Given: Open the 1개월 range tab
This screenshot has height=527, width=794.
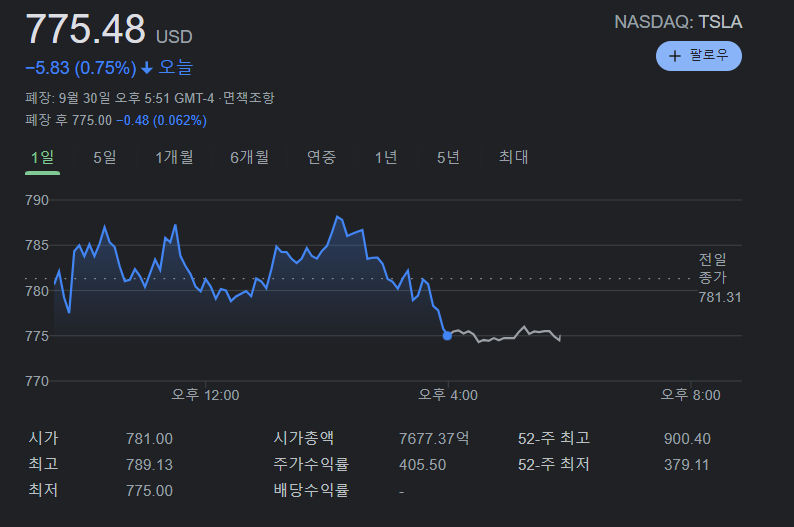Looking at the screenshot, I should [174, 157].
